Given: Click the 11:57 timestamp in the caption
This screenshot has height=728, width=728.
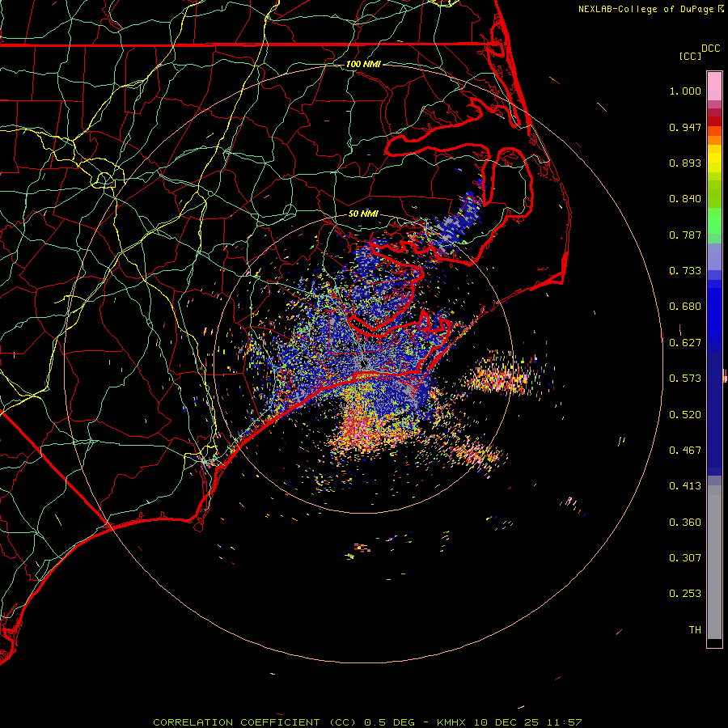Looking at the screenshot, I should pos(564,722).
